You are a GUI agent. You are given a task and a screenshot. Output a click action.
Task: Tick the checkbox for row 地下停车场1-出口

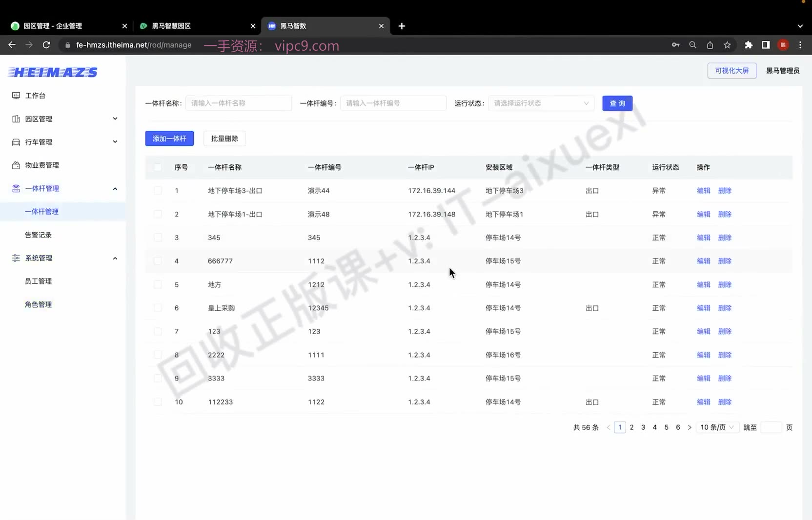158,214
